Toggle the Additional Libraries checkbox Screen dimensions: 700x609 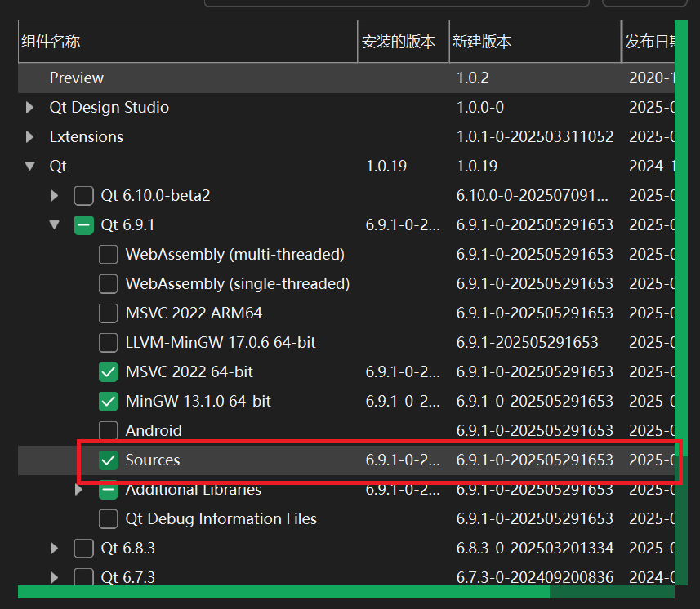click(x=109, y=491)
